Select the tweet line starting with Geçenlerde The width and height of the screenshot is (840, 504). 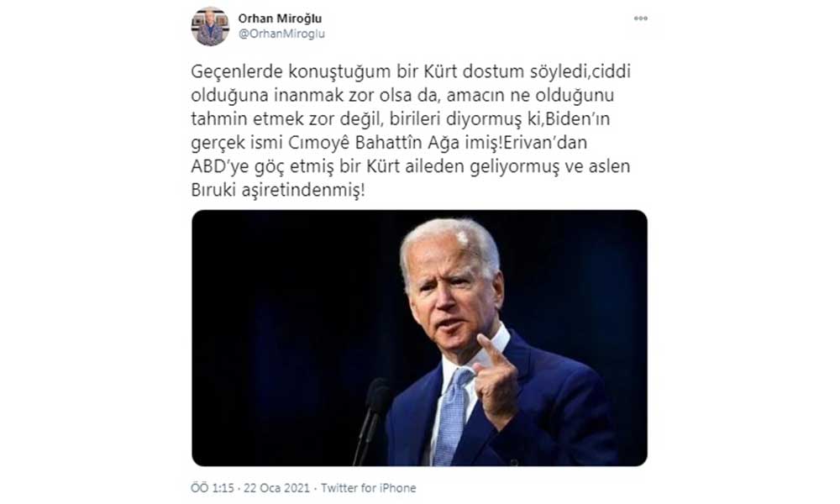[x=411, y=71]
